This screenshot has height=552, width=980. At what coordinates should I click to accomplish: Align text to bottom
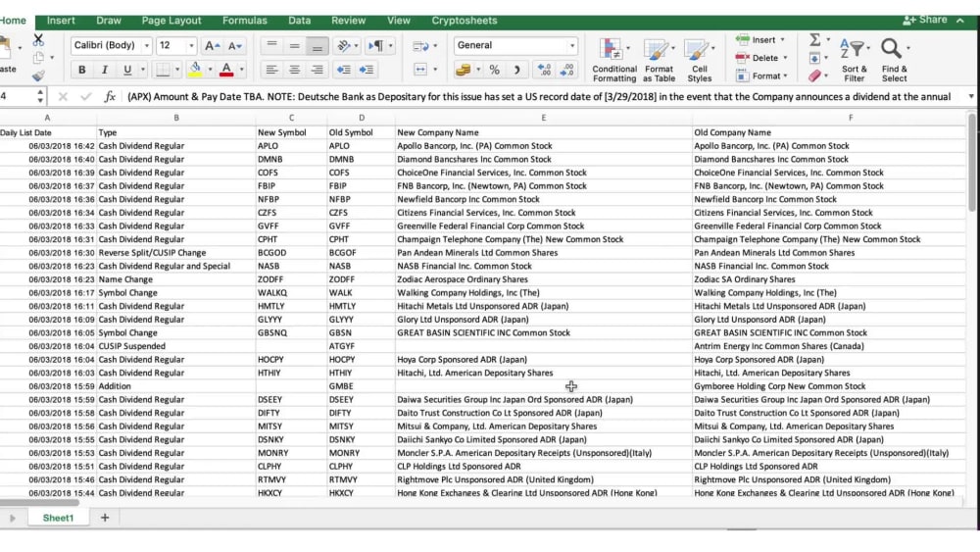(x=317, y=46)
